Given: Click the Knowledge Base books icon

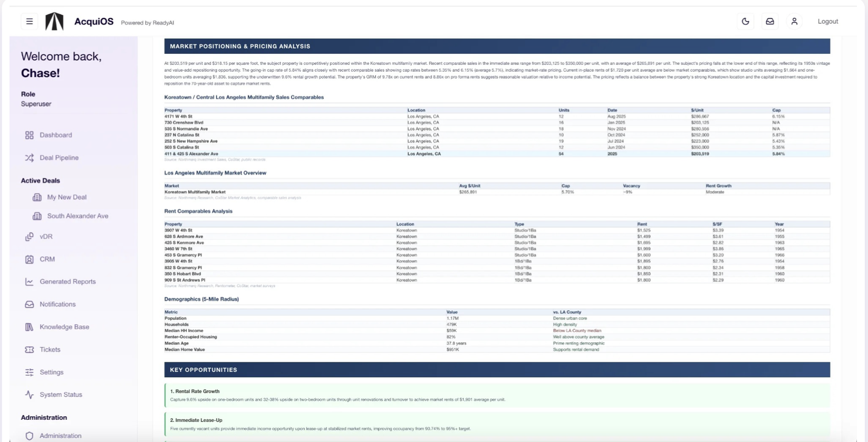Looking at the screenshot, I should 30,327.
